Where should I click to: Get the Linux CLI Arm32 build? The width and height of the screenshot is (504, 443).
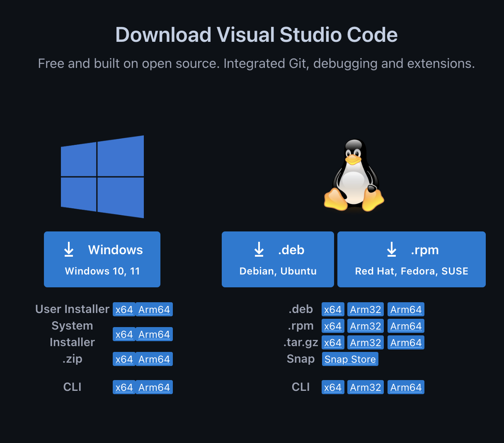click(x=366, y=388)
